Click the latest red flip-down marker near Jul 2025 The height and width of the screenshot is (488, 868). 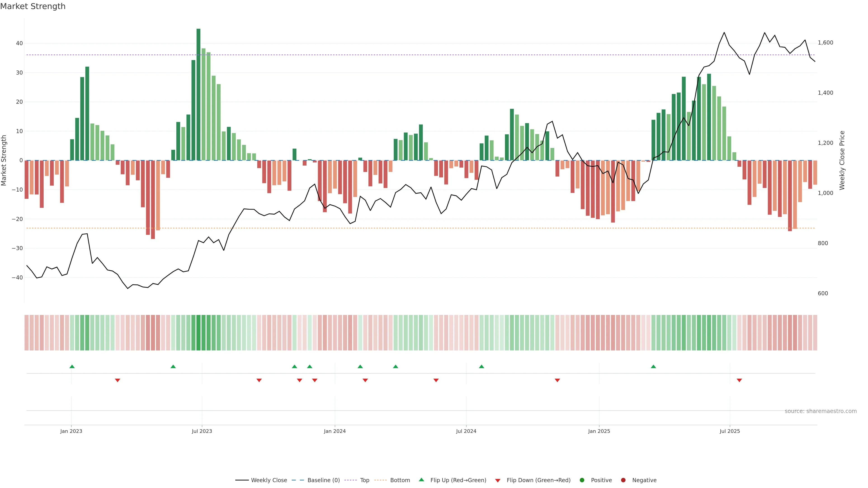pyautogui.click(x=739, y=380)
